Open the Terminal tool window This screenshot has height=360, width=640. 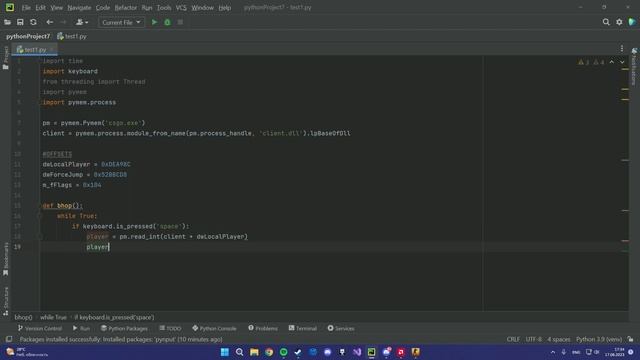(x=303, y=328)
